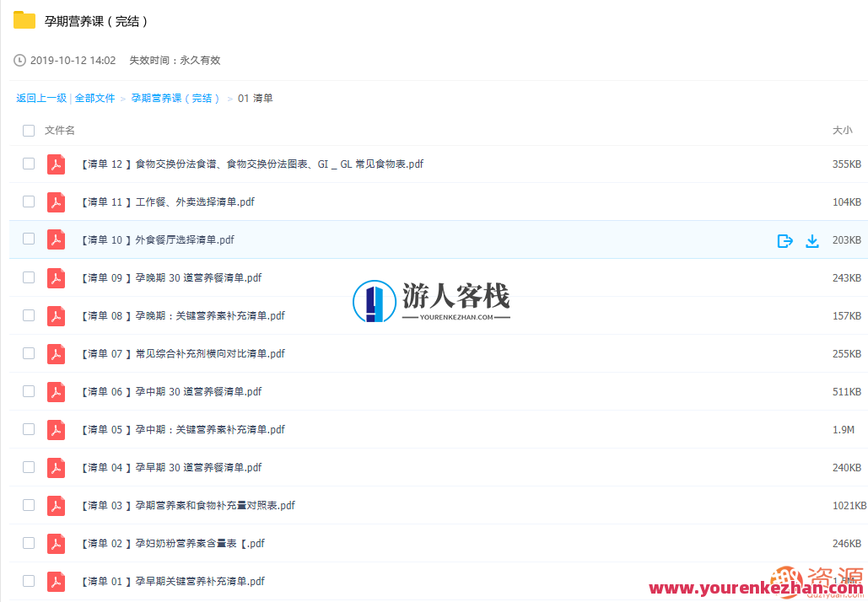Check the checkbox for 清单 12
868x602 pixels.
tap(29, 164)
